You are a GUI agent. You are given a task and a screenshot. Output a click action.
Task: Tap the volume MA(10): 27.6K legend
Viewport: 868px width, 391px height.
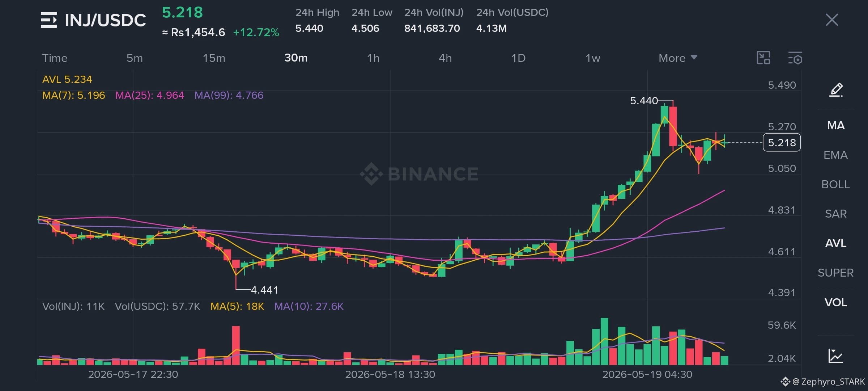309,307
